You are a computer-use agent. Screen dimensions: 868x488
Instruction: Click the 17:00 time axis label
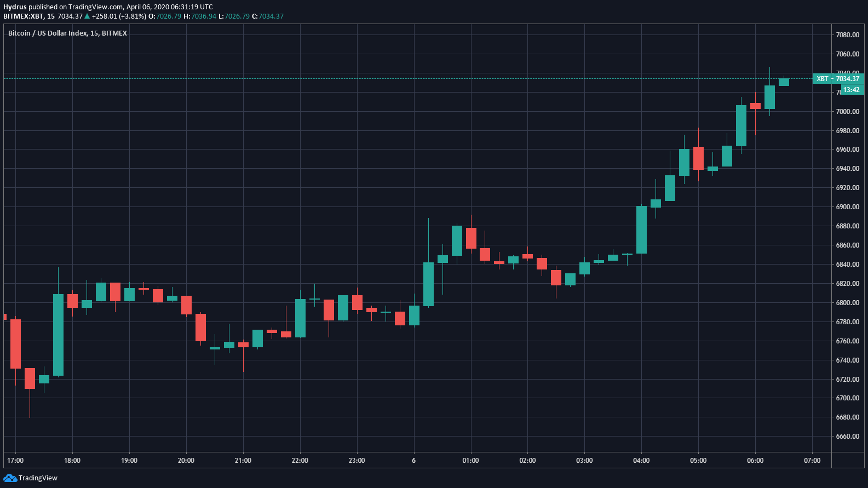click(15, 461)
